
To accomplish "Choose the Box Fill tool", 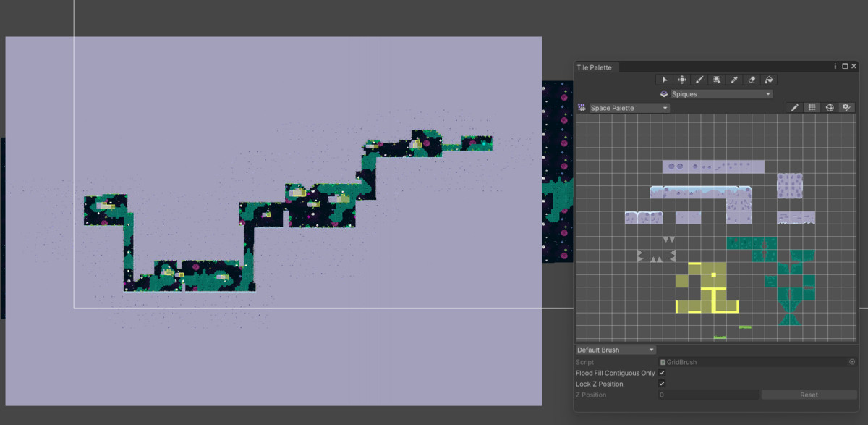I will tap(716, 79).
